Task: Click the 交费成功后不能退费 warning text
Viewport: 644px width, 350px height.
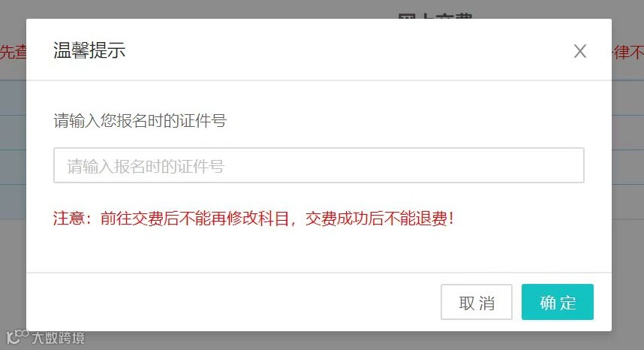Action: coord(376,218)
